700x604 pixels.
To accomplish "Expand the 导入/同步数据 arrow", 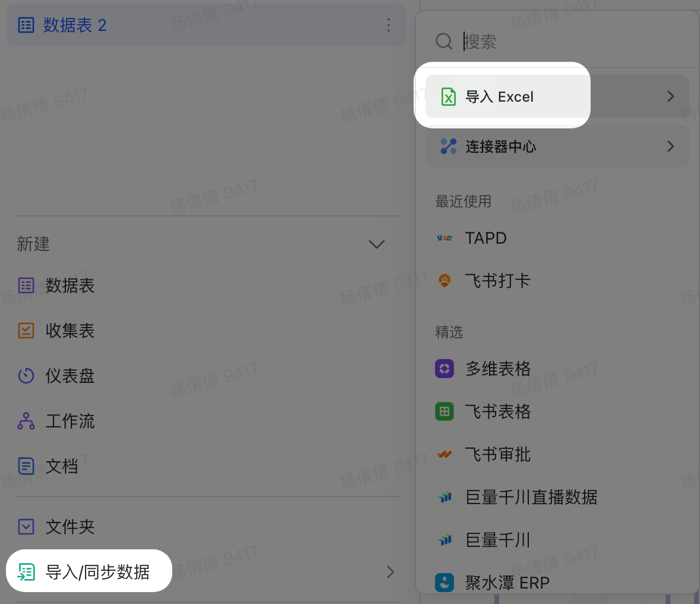I will coord(390,572).
